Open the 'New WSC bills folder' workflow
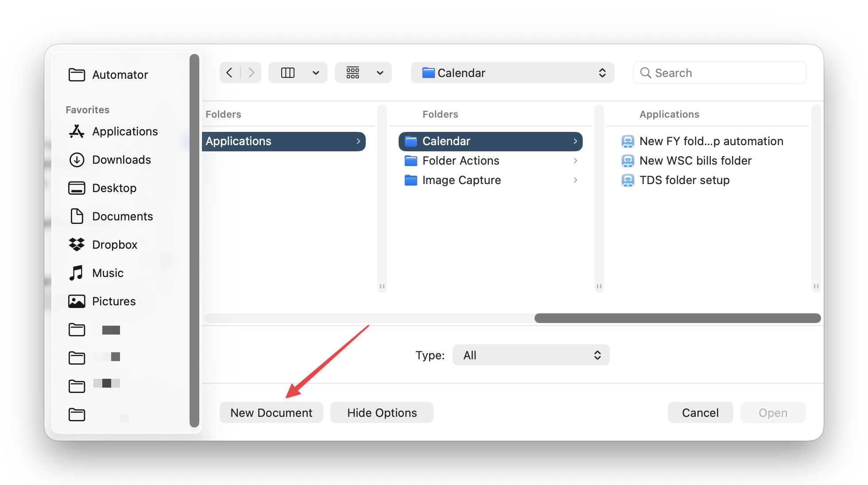The image size is (868, 485). [x=695, y=160]
